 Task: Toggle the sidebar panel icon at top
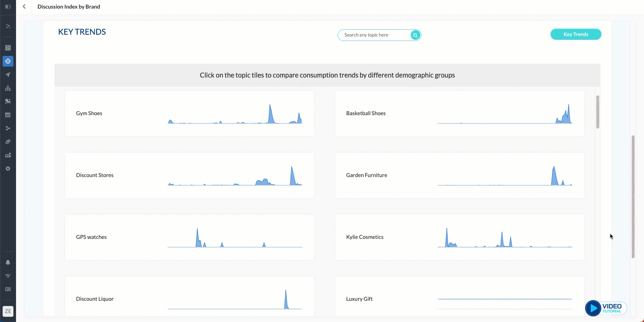click(8, 7)
